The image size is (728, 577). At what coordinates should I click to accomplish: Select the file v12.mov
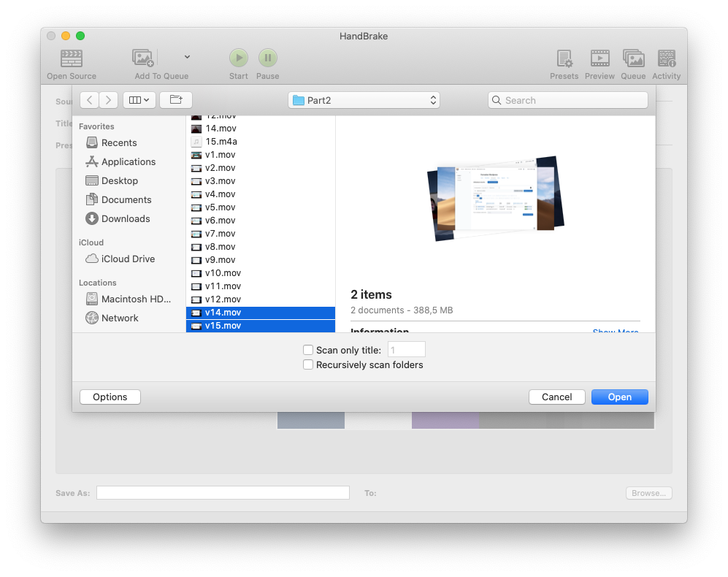click(x=261, y=299)
